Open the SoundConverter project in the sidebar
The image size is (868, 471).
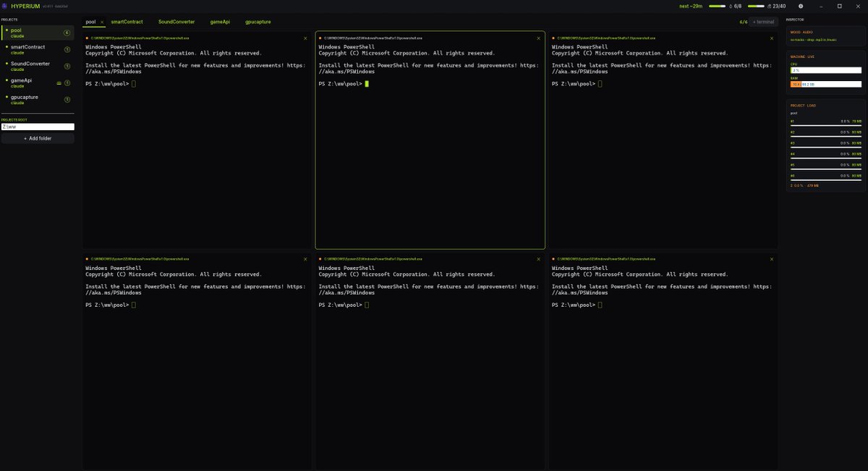click(38, 66)
